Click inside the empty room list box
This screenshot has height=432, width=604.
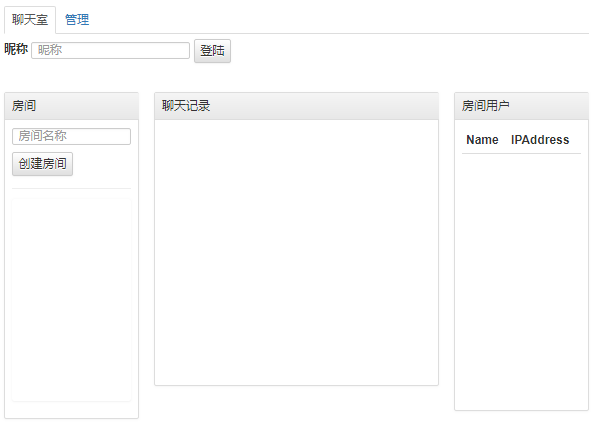[x=71, y=300]
